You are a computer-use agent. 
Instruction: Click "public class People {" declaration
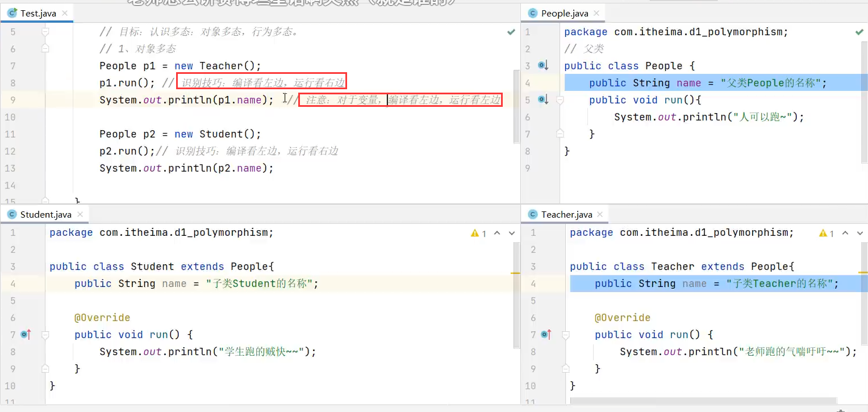[x=629, y=66]
